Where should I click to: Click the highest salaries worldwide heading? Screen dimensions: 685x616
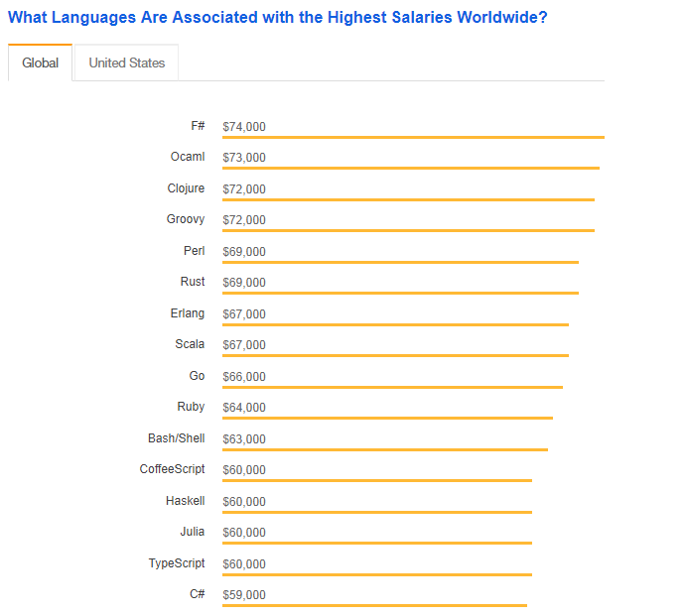pos(277,18)
